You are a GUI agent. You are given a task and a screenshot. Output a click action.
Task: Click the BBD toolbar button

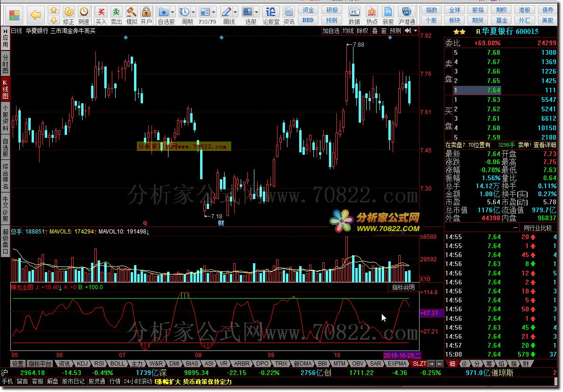point(308,20)
